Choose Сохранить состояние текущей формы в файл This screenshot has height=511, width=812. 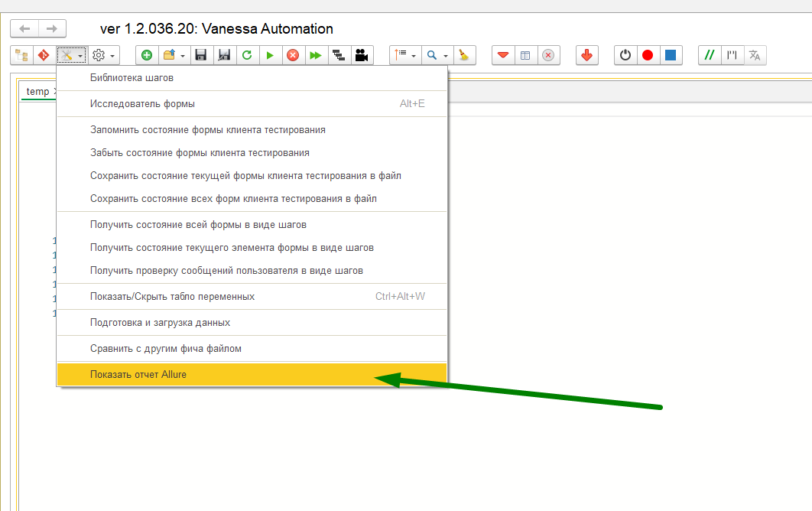(252, 176)
